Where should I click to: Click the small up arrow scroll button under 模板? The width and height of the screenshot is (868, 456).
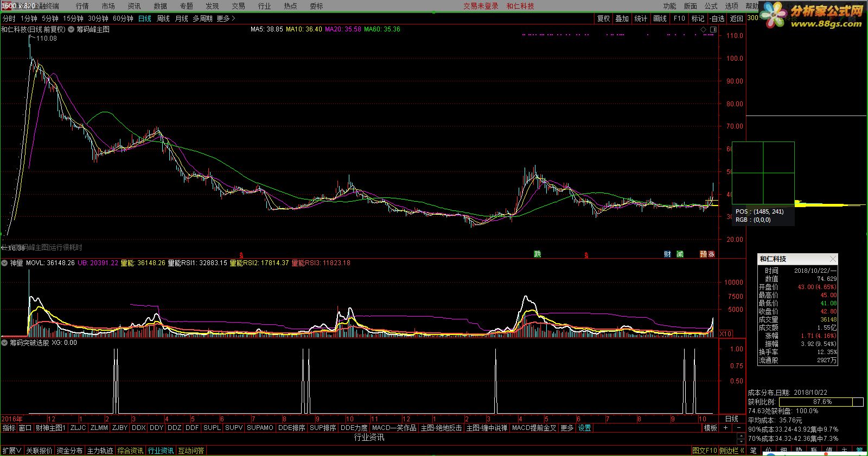coord(741,435)
